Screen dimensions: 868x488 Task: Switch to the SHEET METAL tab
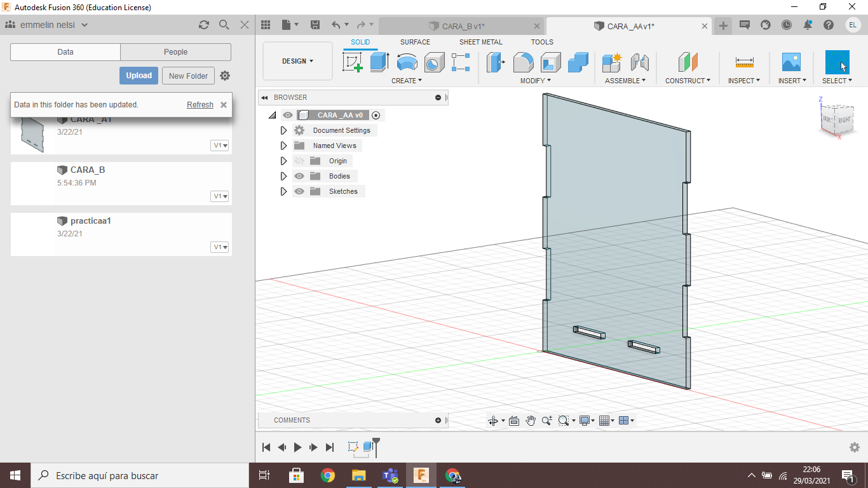(x=480, y=42)
